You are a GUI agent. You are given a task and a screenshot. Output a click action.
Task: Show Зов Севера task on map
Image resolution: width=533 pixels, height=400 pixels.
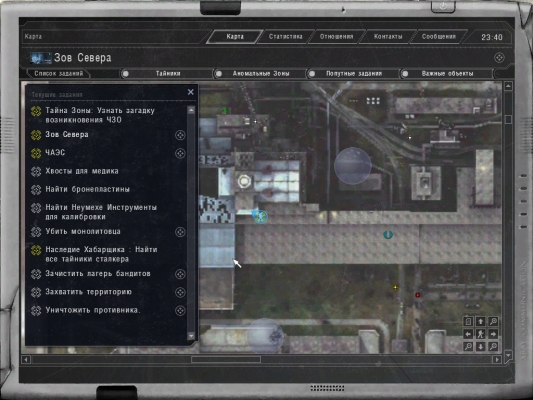(180, 135)
